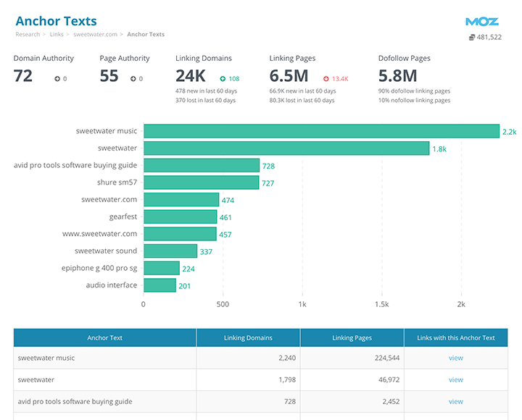
Task: Sort by the Anchor Text column header
Action: coord(105,337)
